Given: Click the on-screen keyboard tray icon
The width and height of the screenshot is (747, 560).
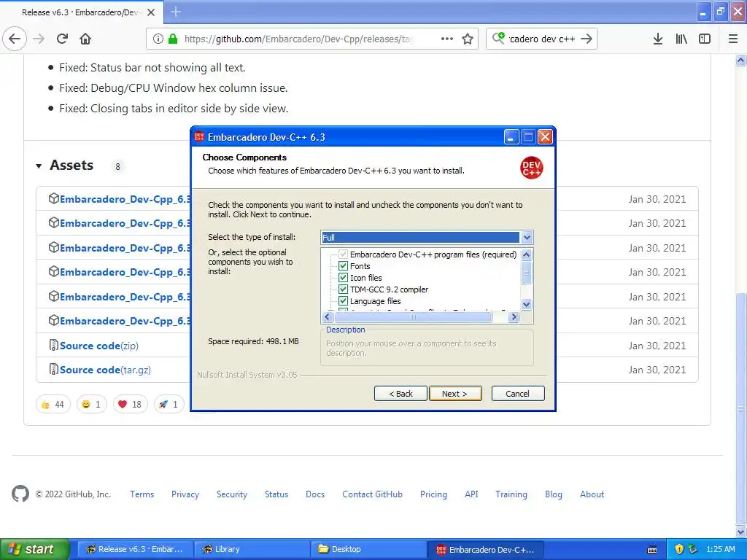Looking at the screenshot, I should pos(652,550).
